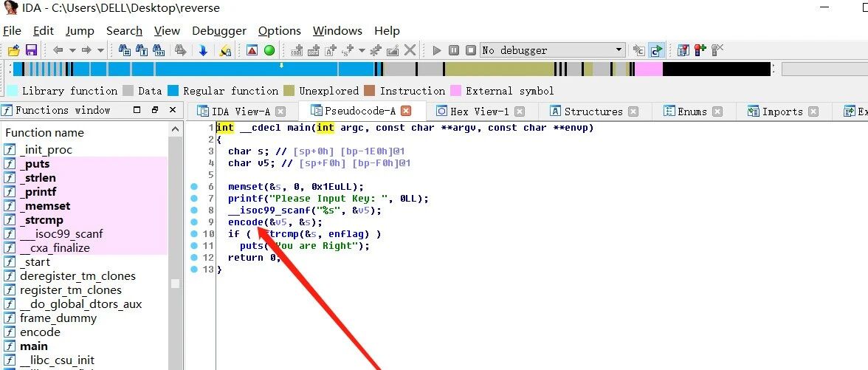Click the add breakpoint icon
The width and height of the screenshot is (868, 370).
[x=700, y=50]
